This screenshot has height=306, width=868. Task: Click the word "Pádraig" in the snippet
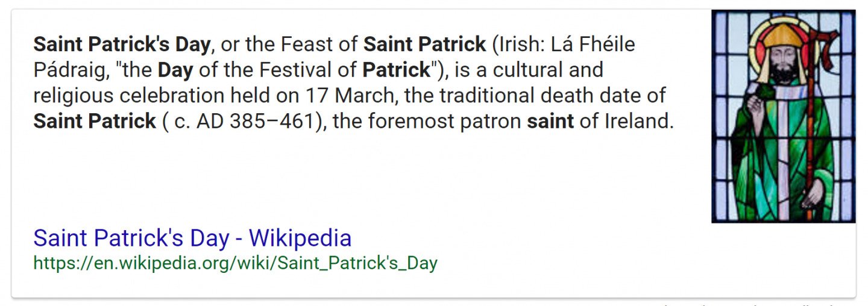71,70
